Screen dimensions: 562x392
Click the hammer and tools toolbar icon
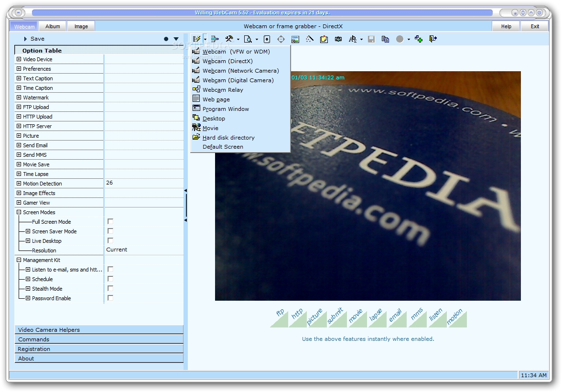[x=229, y=39]
